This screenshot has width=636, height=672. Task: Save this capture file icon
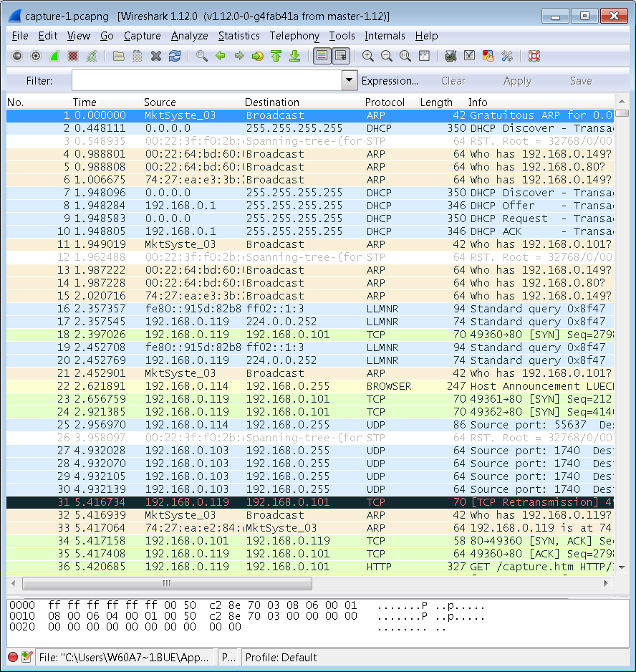coord(137,56)
